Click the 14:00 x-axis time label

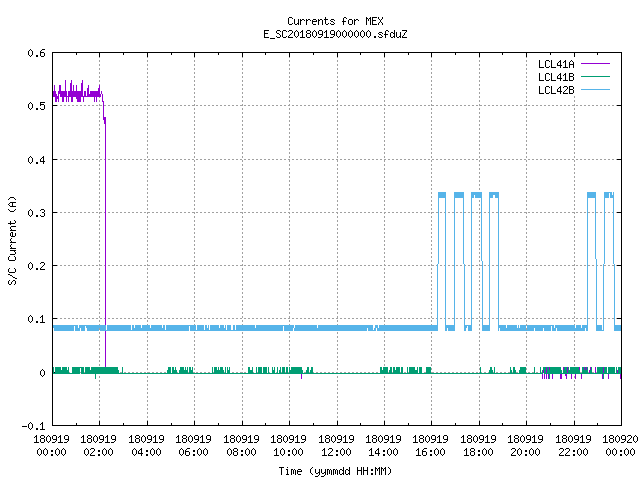pos(383,452)
